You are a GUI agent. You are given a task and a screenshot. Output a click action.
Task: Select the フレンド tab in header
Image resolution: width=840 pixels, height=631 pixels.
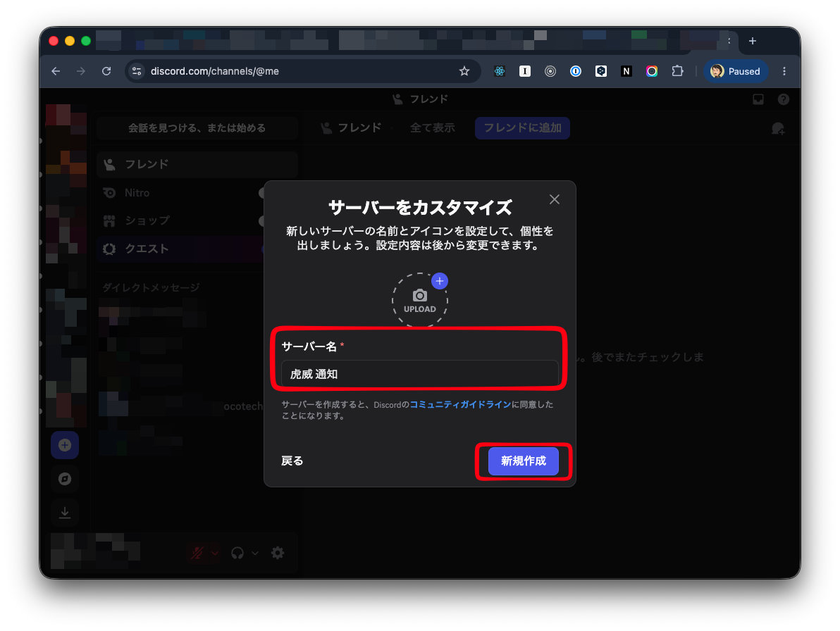click(x=352, y=128)
